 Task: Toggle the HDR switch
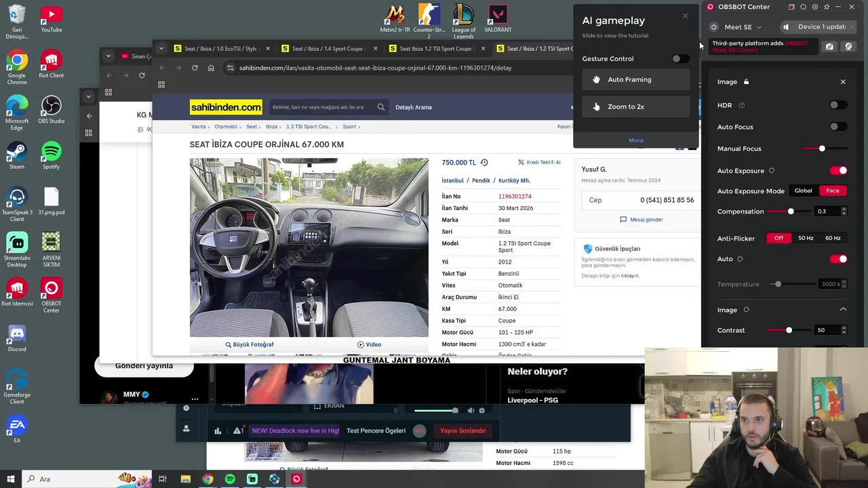(838, 105)
